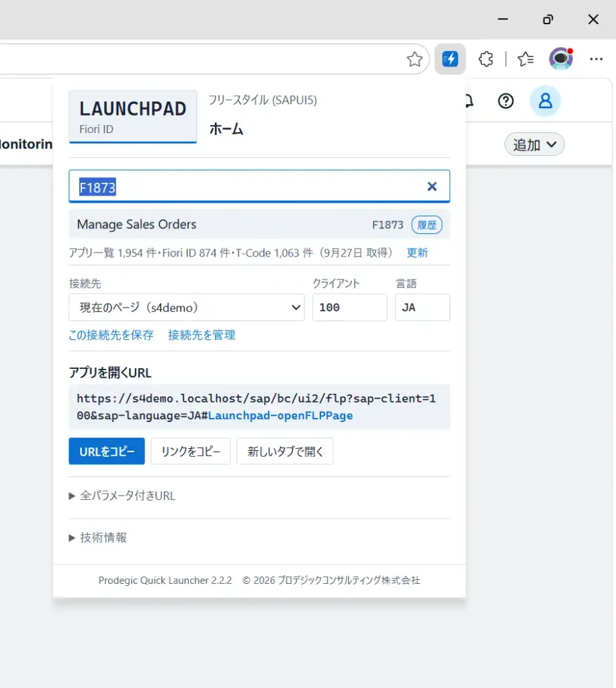Click the 履歴 badge
Screen dimensions: 616x688
[x=427, y=225]
